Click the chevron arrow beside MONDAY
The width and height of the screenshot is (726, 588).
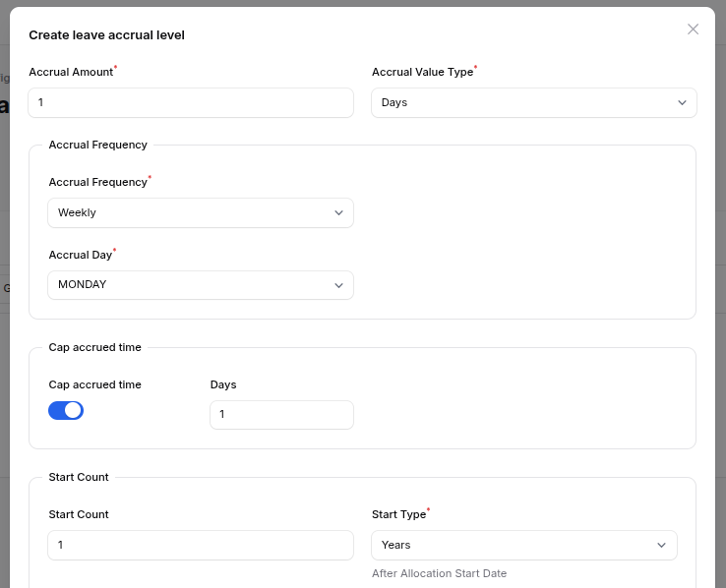coord(338,285)
